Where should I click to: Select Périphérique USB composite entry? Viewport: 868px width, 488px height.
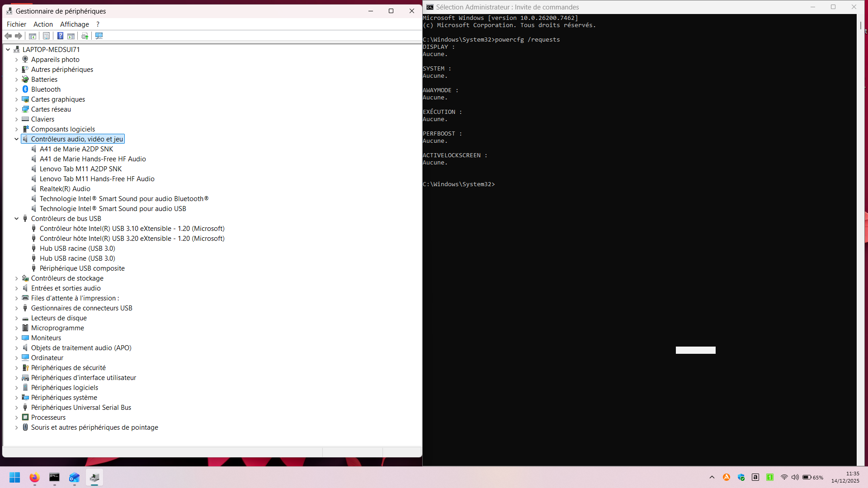[x=82, y=268]
